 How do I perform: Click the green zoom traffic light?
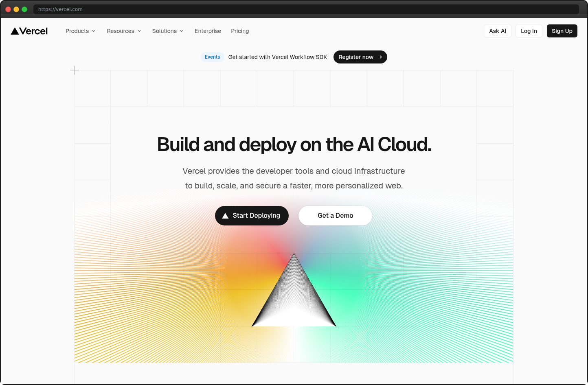24,9
